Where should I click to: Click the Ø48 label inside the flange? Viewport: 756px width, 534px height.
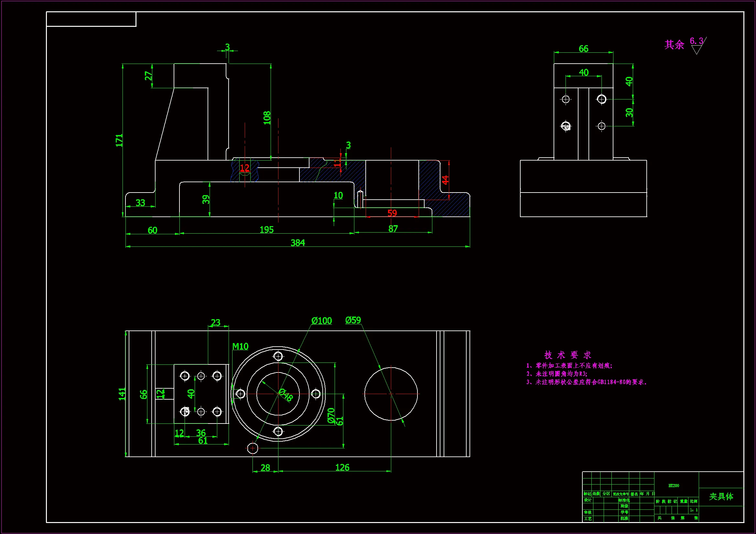pyautogui.click(x=286, y=395)
